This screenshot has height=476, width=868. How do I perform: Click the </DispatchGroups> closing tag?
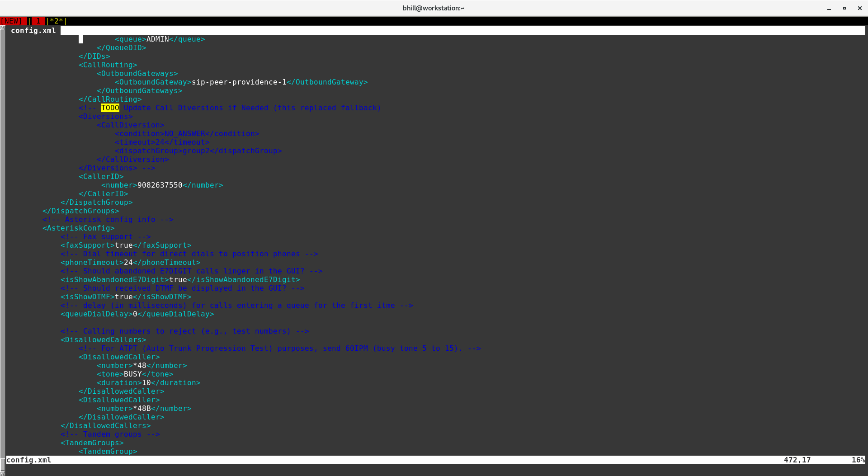81,211
